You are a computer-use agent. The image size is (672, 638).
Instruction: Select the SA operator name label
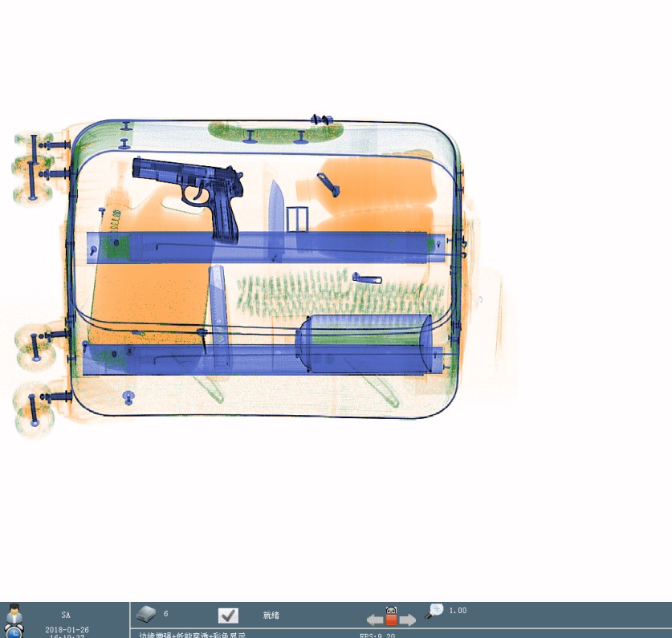[66, 616]
